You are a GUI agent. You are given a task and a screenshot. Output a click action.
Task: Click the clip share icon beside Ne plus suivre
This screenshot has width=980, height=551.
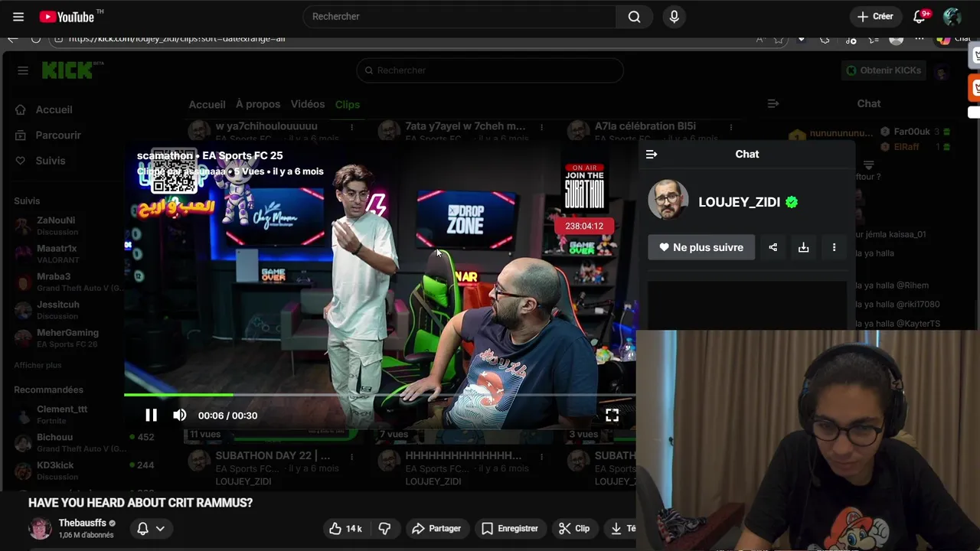tap(773, 247)
